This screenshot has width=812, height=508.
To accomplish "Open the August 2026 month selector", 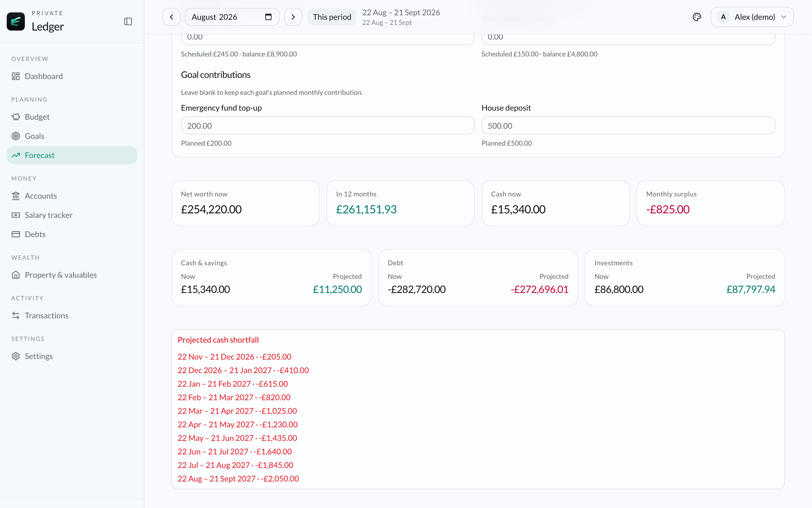I will point(232,17).
